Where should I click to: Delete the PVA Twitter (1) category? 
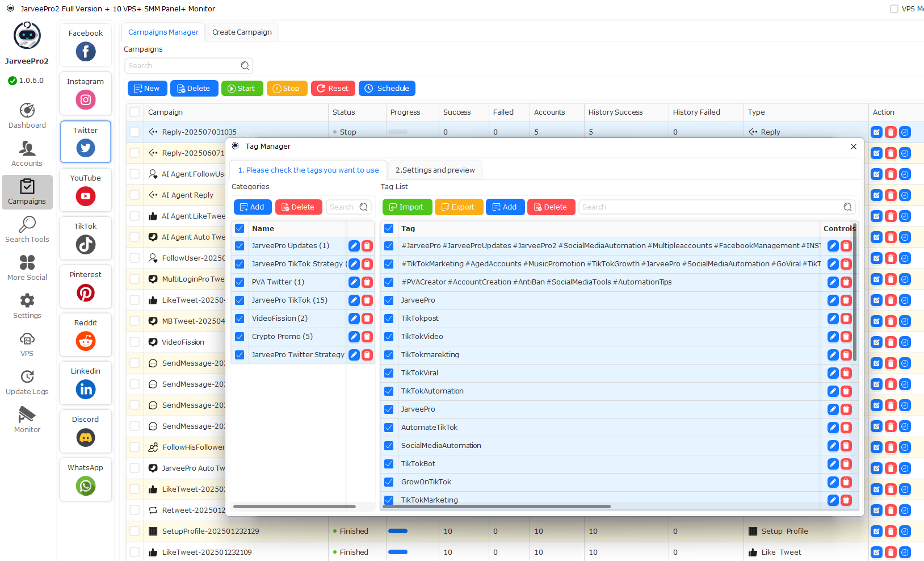point(367,282)
